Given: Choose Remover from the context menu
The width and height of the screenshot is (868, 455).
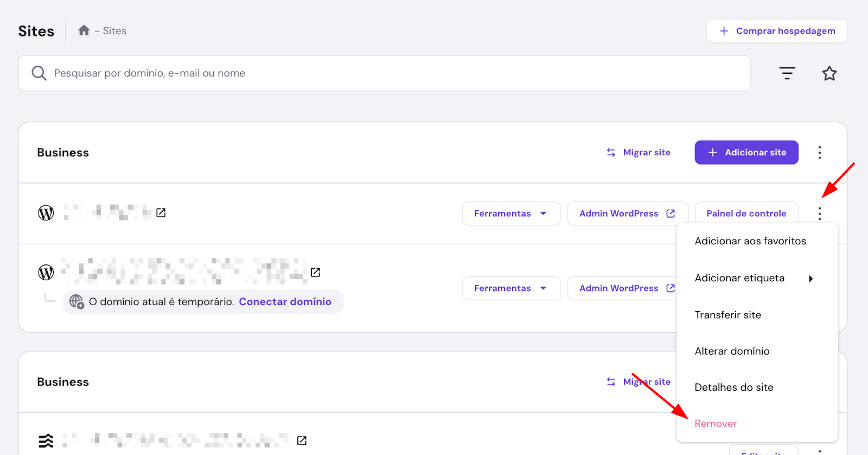Looking at the screenshot, I should coord(716,424).
